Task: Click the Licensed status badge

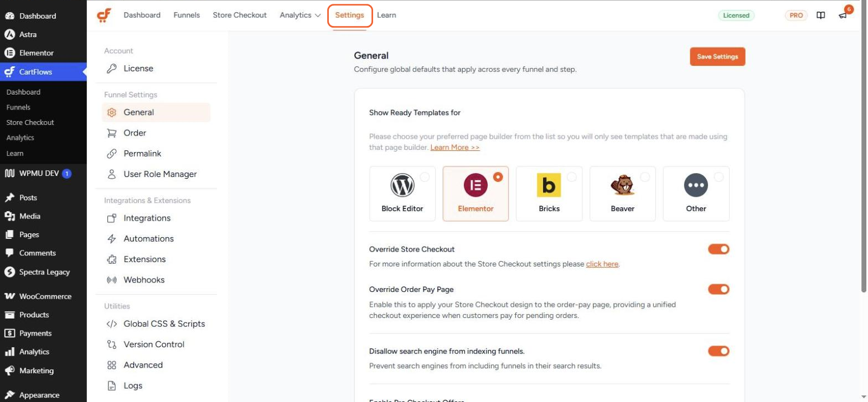Action: pyautogui.click(x=736, y=15)
